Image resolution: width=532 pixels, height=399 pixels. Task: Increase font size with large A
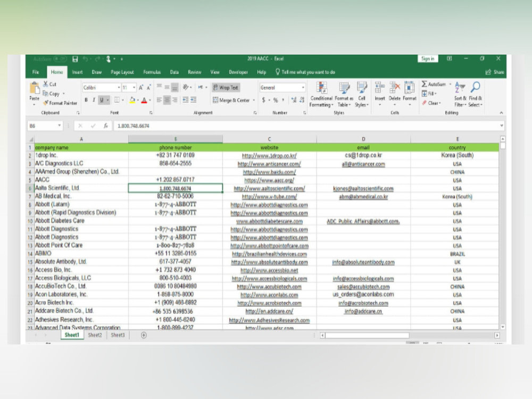click(x=141, y=88)
